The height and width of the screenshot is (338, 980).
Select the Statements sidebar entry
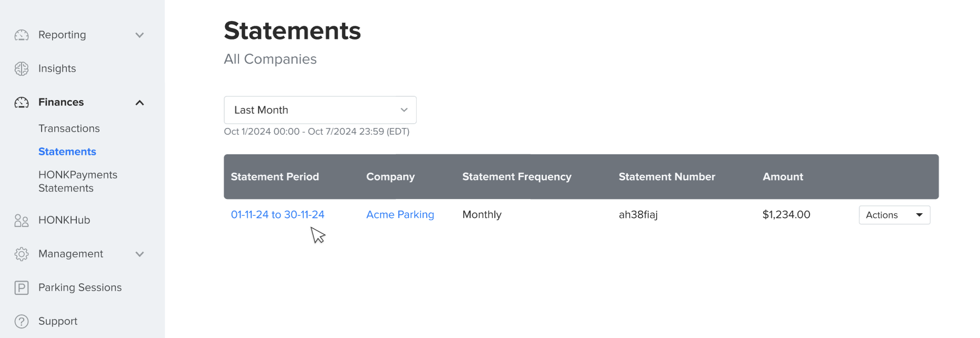pos(67,151)
